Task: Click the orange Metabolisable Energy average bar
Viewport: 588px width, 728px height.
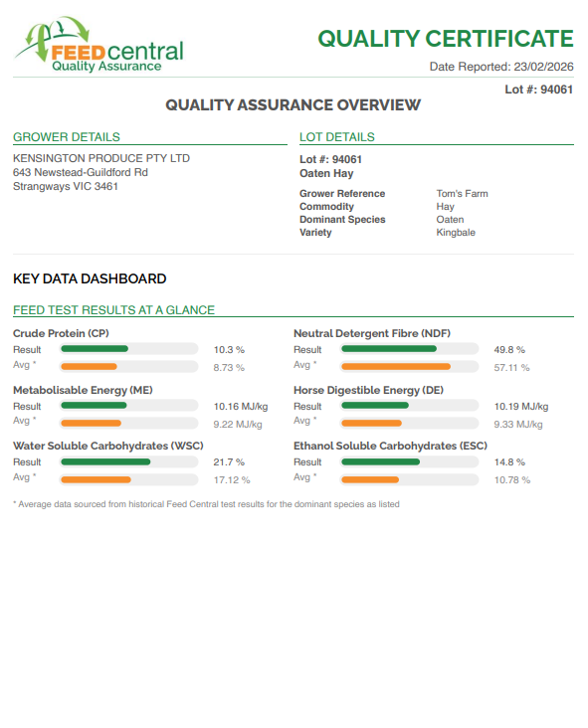Action: tap(91, 423)
